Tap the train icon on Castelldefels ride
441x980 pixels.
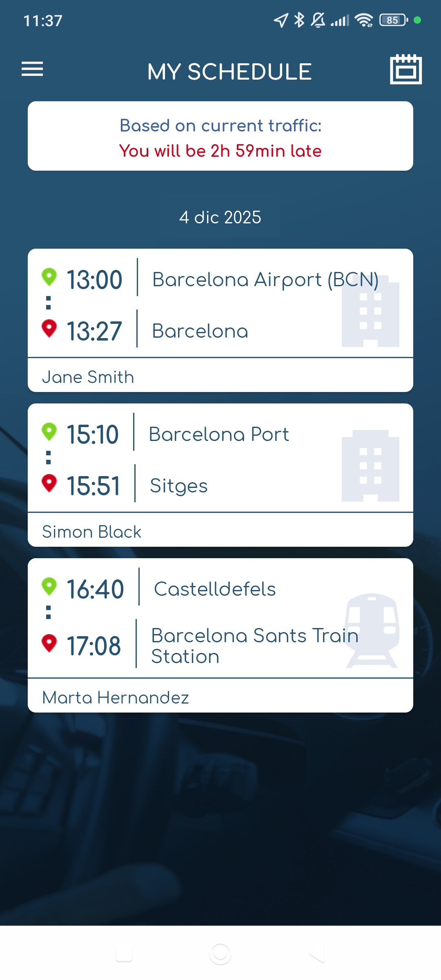pyautogui.click(x=372, y=630)
